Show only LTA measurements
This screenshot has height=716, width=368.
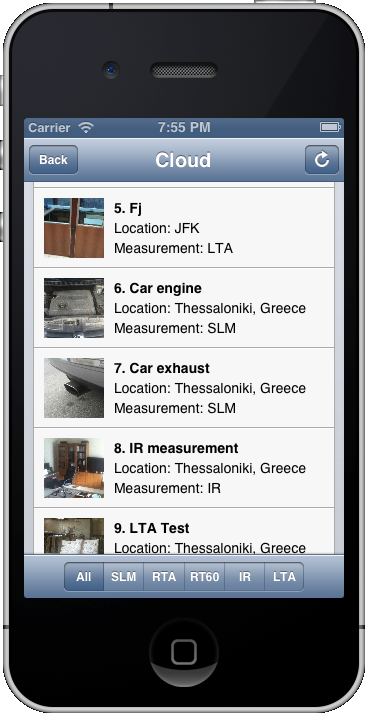coord(284,577)
